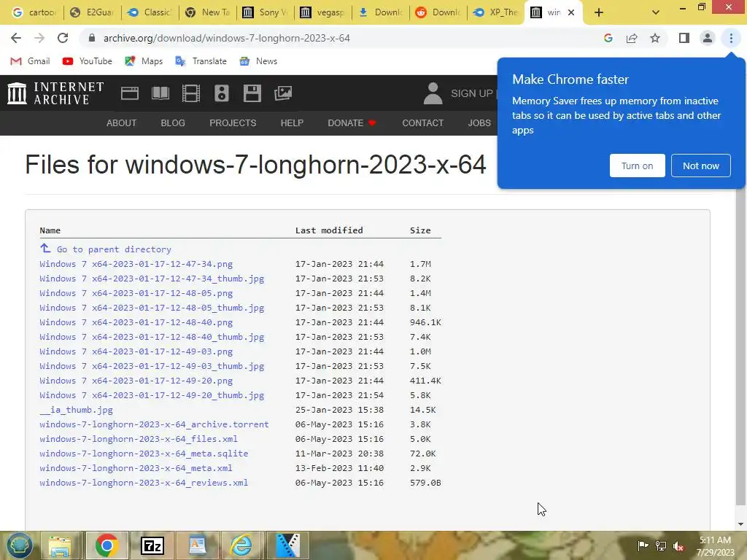The width and height of the screenshot is (747, 560).
Task: Open the _meta.sqlite file link
Action: (x=144, y=454)
